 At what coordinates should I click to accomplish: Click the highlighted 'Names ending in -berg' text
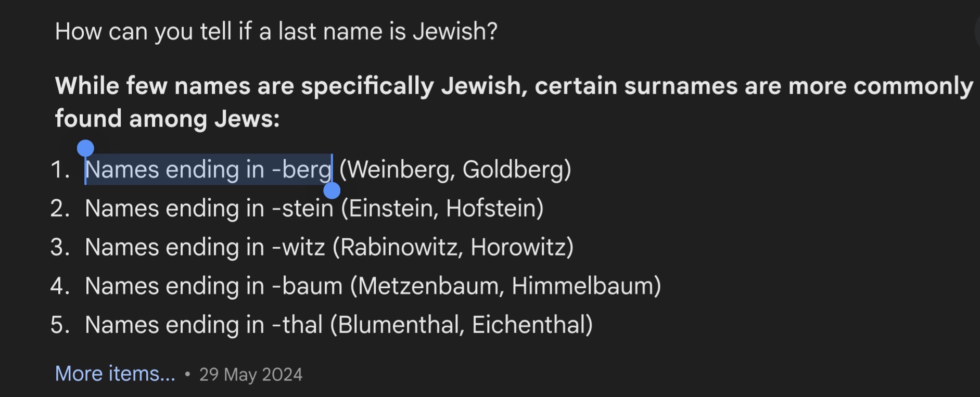pos(208,170)
